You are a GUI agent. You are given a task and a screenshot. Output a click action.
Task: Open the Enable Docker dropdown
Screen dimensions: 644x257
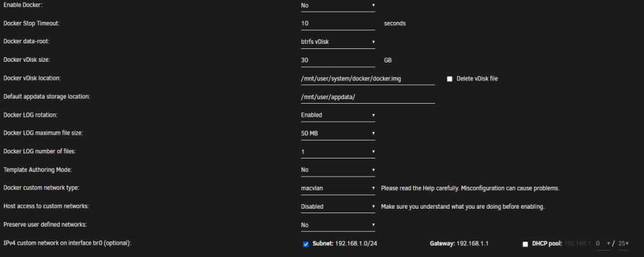pos(338,5)
